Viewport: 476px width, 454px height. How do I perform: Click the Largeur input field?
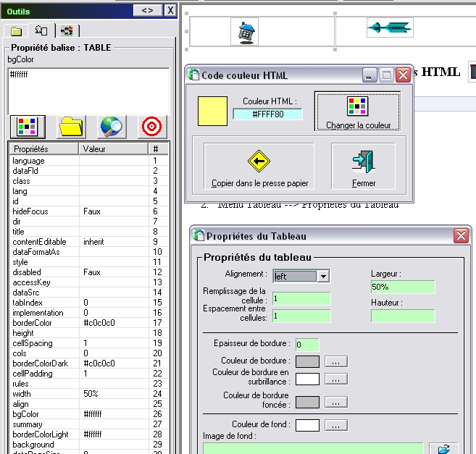(x=402, y=287)
